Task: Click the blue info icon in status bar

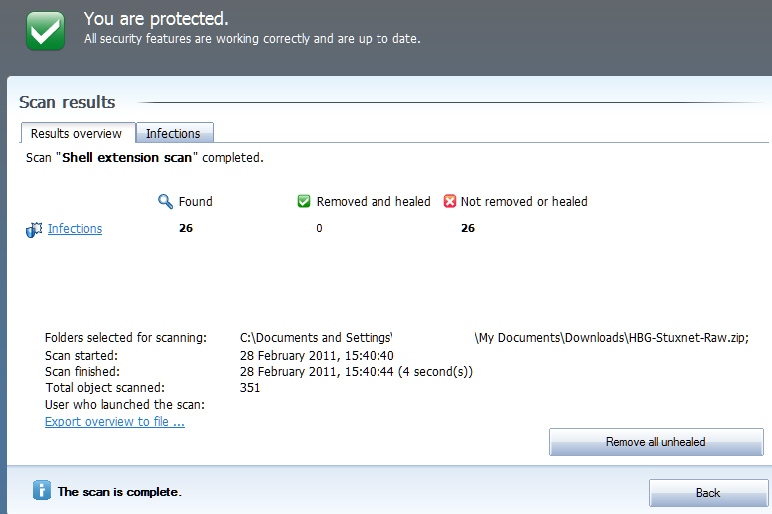Action: [41, 490]
